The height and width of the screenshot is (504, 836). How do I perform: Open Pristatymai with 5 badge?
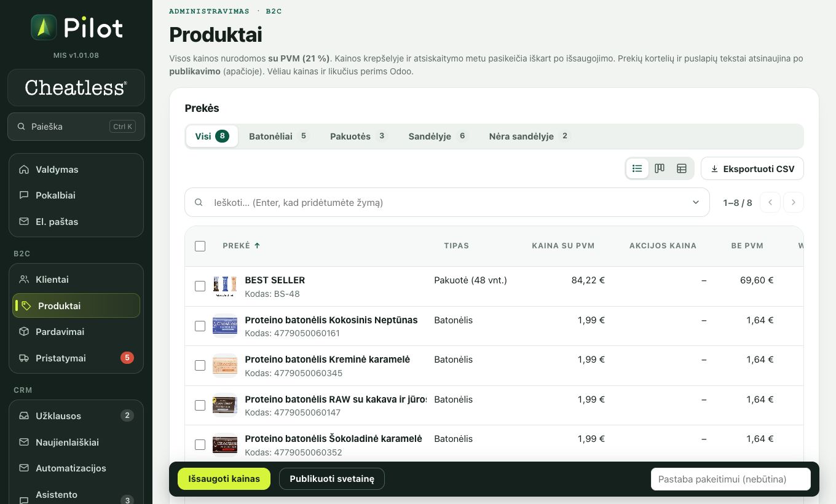[76, 358]
